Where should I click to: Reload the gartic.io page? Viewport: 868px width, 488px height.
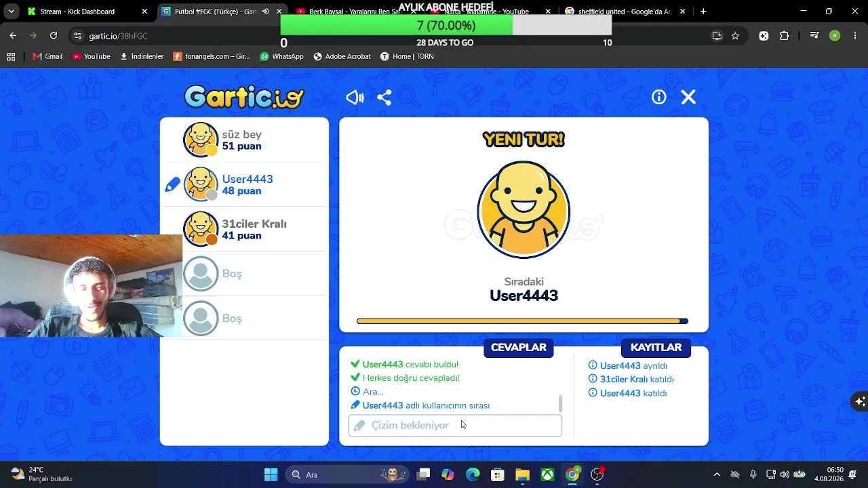(54, 36)
